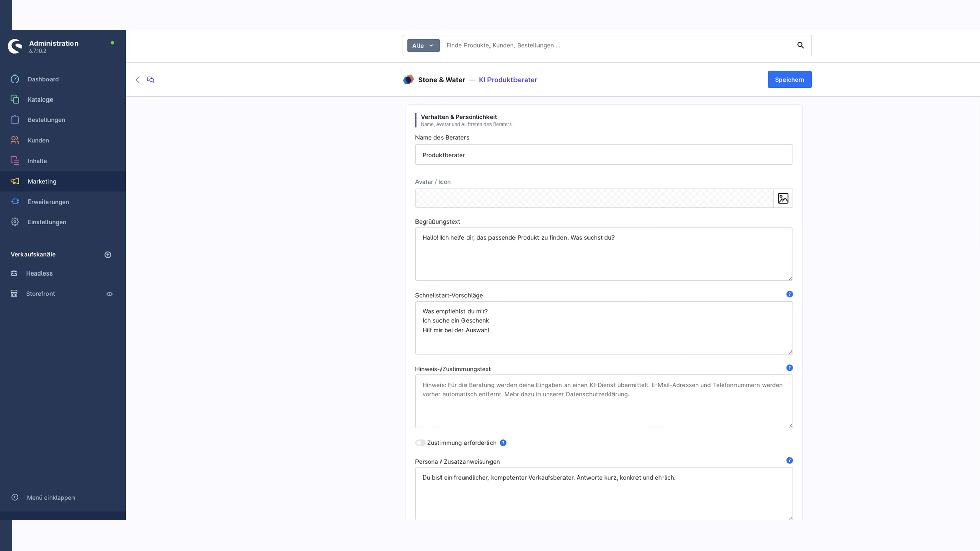Click the search magnifier icon

point(800,45)
